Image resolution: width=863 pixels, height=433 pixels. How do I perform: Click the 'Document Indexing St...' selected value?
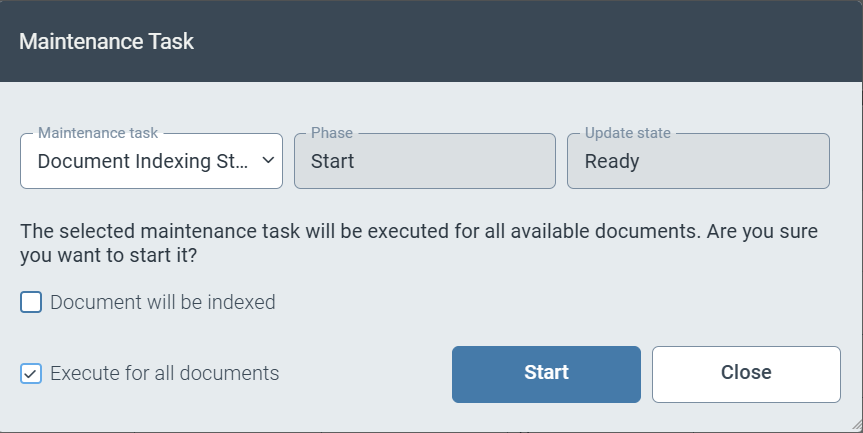point(142,161)
